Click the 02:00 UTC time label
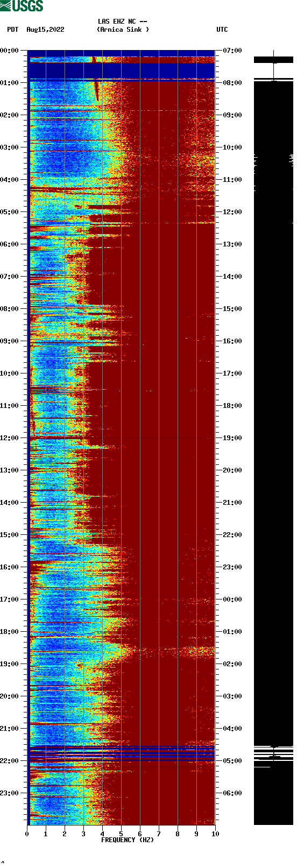Viewport: 297px width, 868px height. point(232,664)
